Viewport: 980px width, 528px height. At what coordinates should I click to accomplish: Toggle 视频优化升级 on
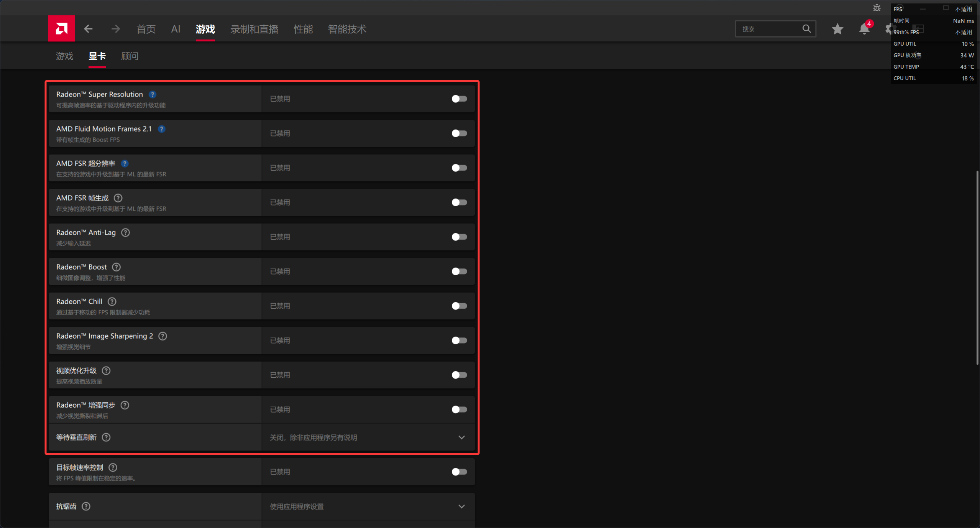pos(459,375)
